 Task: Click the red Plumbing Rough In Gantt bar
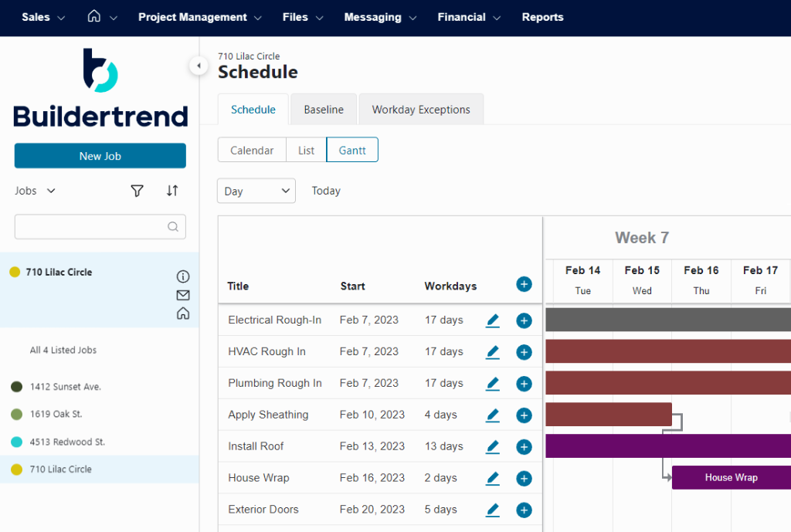pyautogui.click(x=668, y=383)
